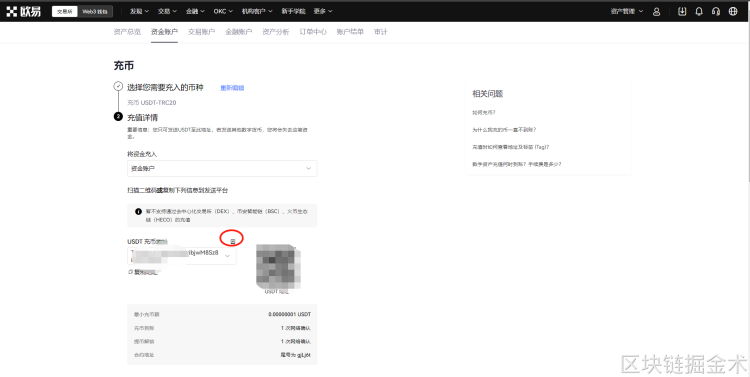Click the 充币 page heading
The width and height of the screenshot is (750, 377).
123,66
